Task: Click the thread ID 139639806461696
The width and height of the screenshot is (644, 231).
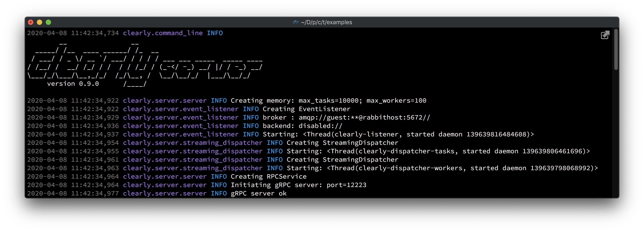Action: tap(553, 151)
